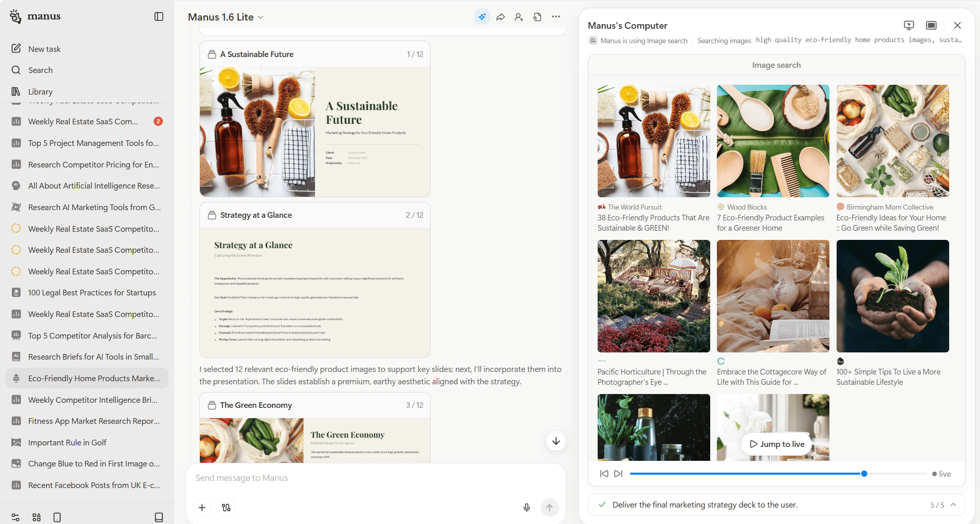
Task: Click Birmingham Mom Collective image result thumbnail
Action: (893, 141)
